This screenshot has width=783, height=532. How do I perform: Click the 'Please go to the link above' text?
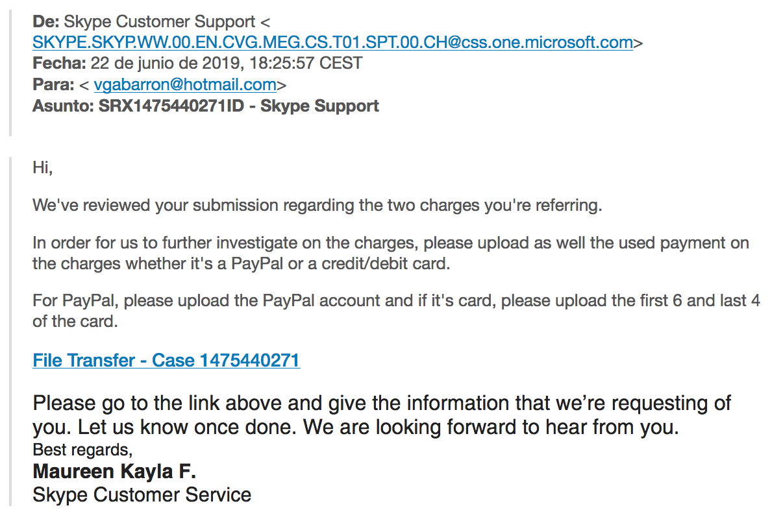click(382, 415)
